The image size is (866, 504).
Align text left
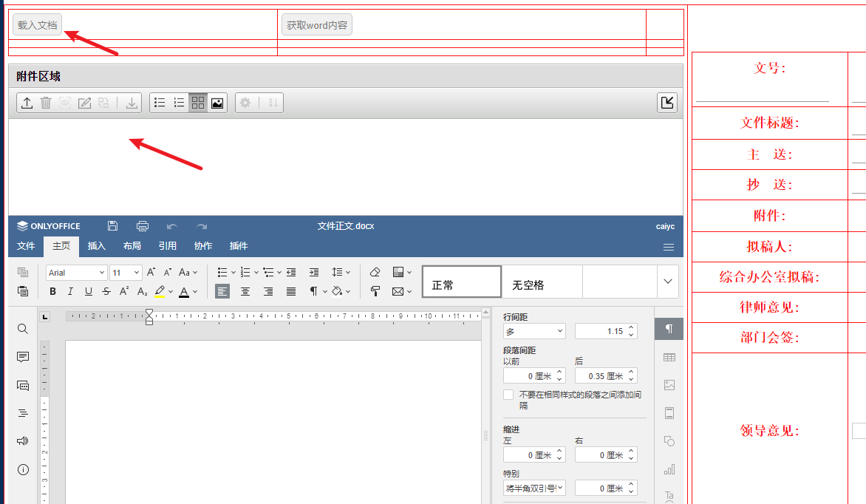[222, 291]
